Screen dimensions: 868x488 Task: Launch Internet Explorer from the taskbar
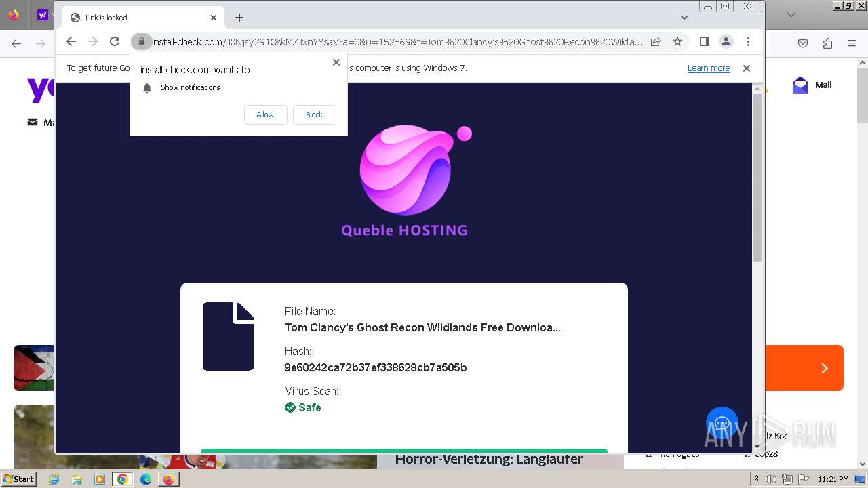tap(54, 479)
